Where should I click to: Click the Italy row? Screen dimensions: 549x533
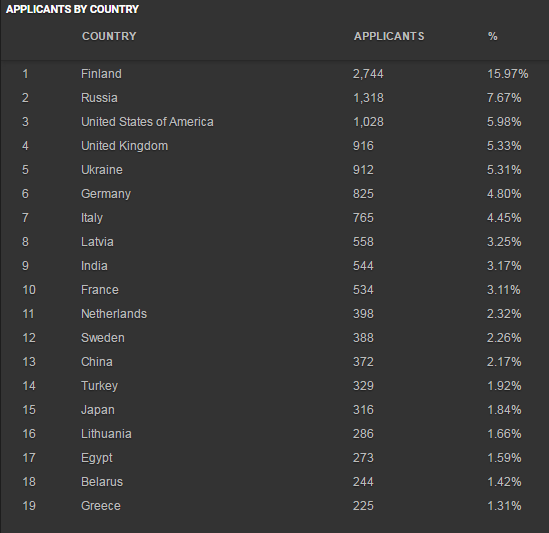pos(274,218)
